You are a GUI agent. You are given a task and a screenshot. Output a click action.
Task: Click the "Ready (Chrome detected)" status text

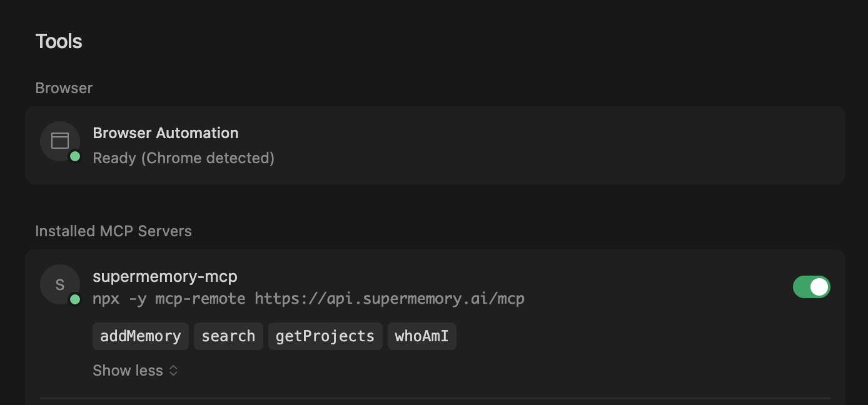[183, 158]
